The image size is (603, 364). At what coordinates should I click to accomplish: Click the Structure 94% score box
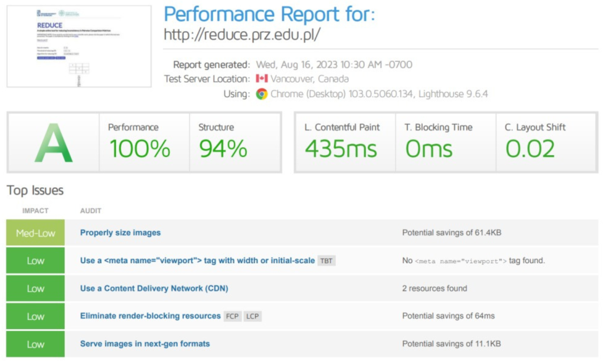tap(235, 143)
